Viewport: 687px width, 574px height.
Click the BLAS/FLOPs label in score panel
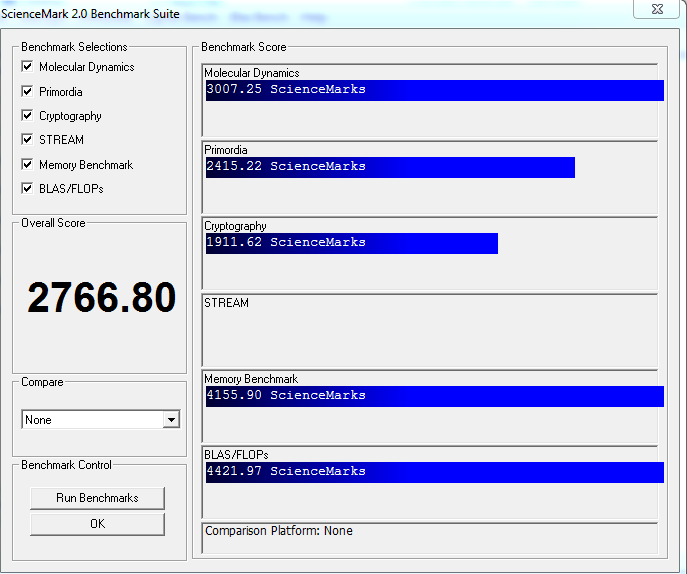click(x=236, y=455)
